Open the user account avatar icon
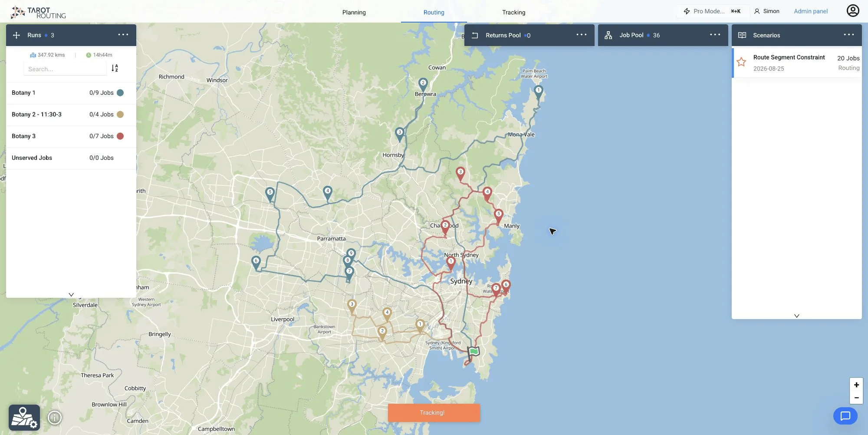This screenshot has width=868, height=435. [x=853, y=10]
